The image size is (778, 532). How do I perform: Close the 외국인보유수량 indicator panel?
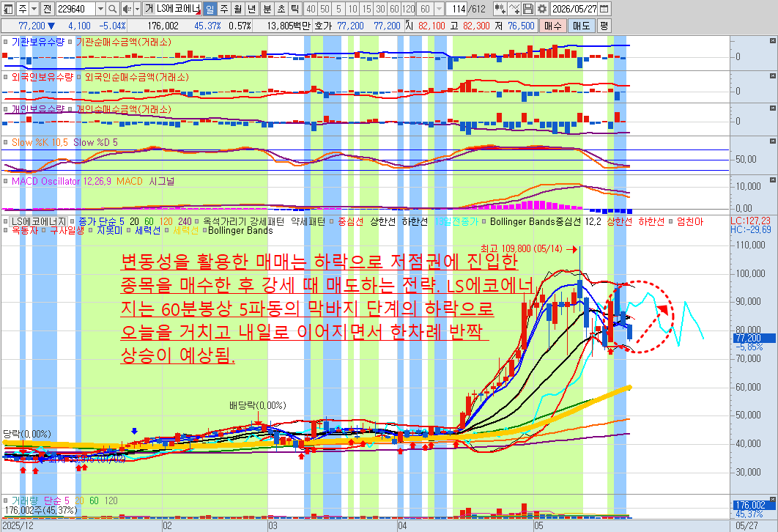click(773, 76)
